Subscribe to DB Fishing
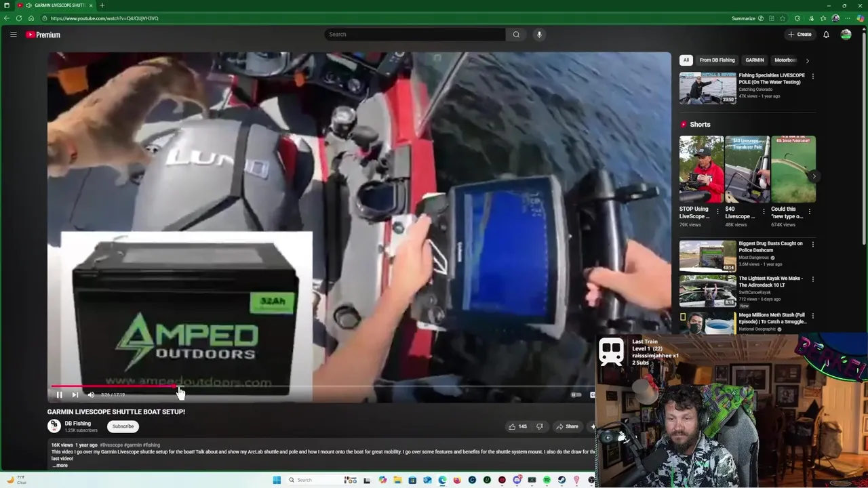The width and height of the screenshot is (868, 488). pyautogui.click(x=123, y=426)
